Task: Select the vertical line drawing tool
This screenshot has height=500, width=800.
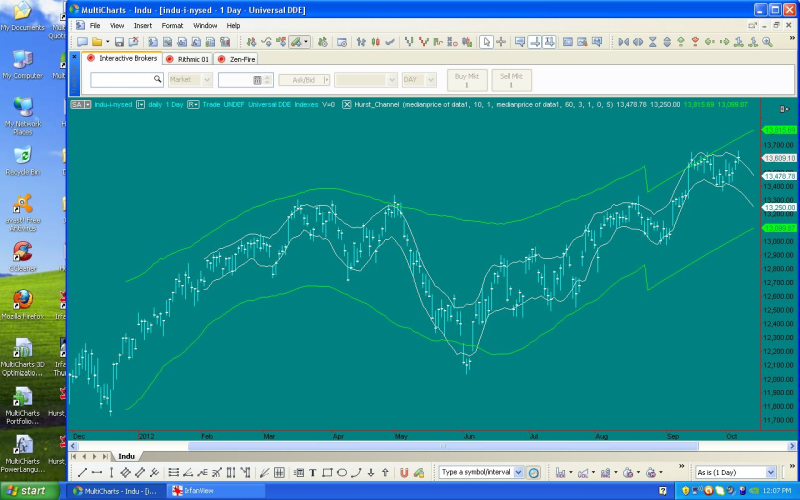Action: click(x=111, y=472)
